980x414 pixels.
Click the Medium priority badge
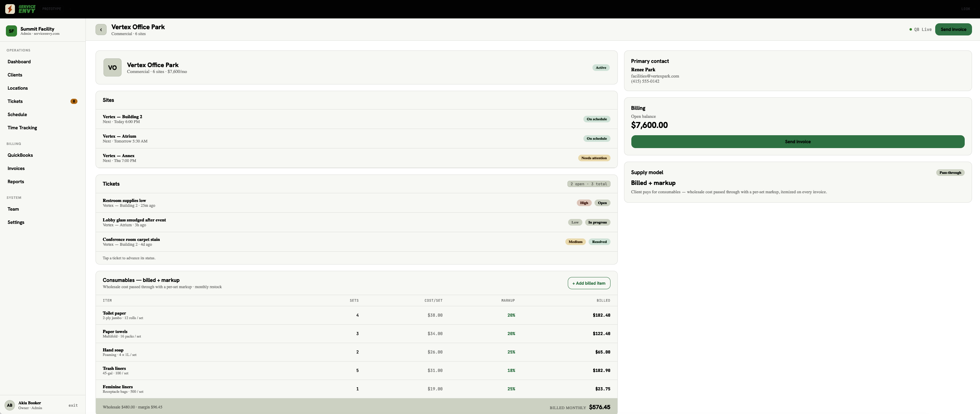(x=575, y=242)
